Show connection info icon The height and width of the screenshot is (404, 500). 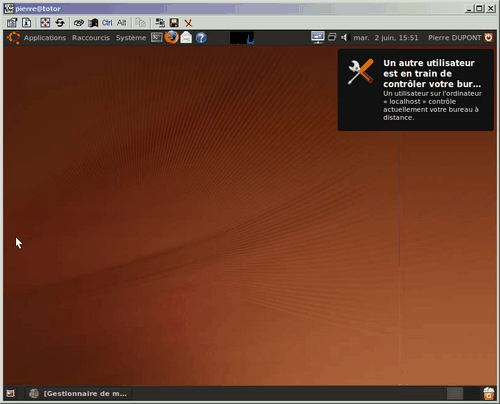[x=26, y=23]
